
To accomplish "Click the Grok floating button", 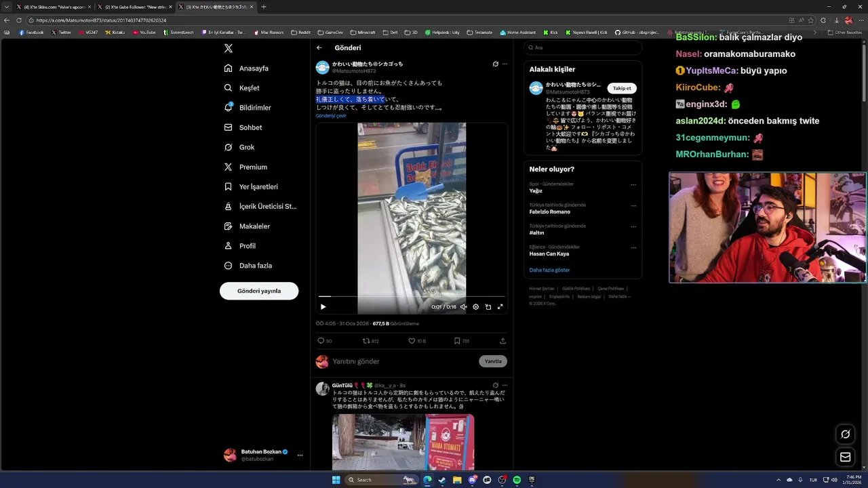I will (846, 434).
